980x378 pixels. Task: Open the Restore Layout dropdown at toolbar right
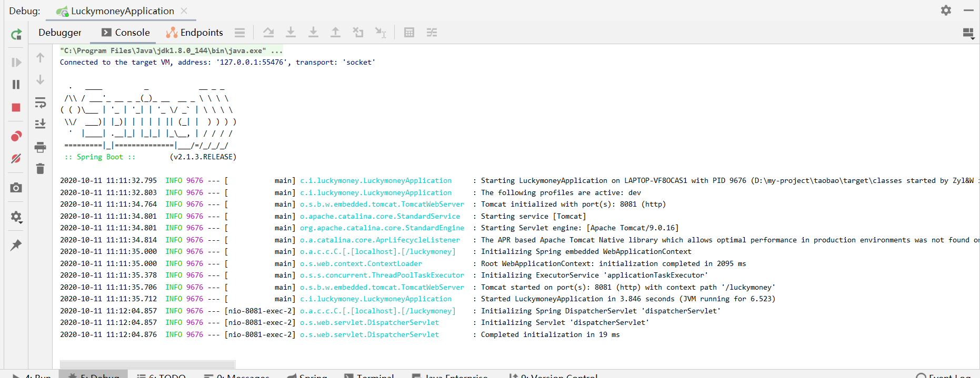coord(968,34)
